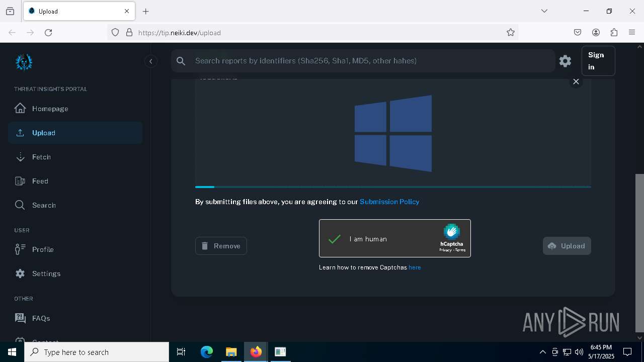Click the sidebar Search magnifier icon
Viewport: 644px width, 362px height.
pyautogui.click(x=20, y=205)
